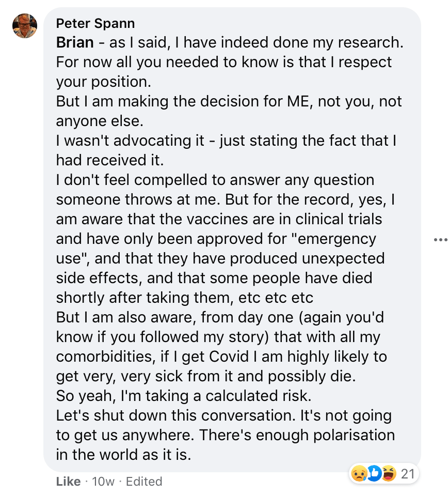Open the 10w comment timestamp

103,482
